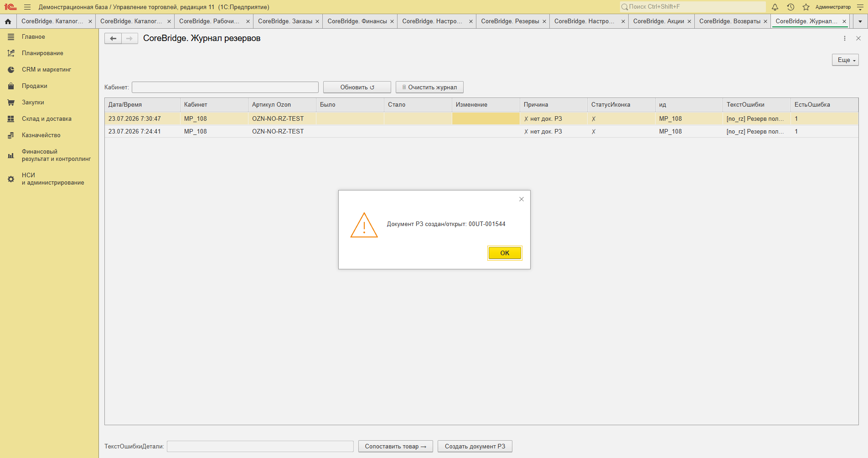Confirm the dialog with OK

[505, 253]
